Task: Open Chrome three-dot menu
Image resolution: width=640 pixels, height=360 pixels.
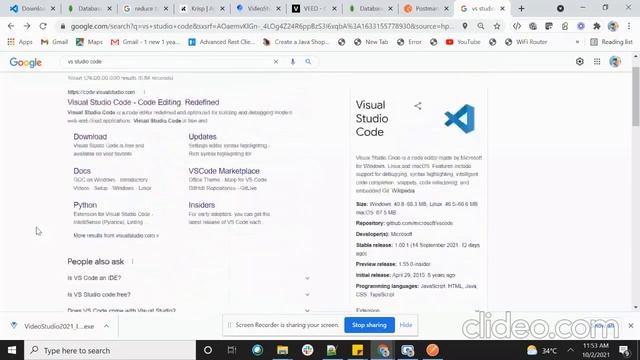Action: pyautogui.click(x=629, y=26)
